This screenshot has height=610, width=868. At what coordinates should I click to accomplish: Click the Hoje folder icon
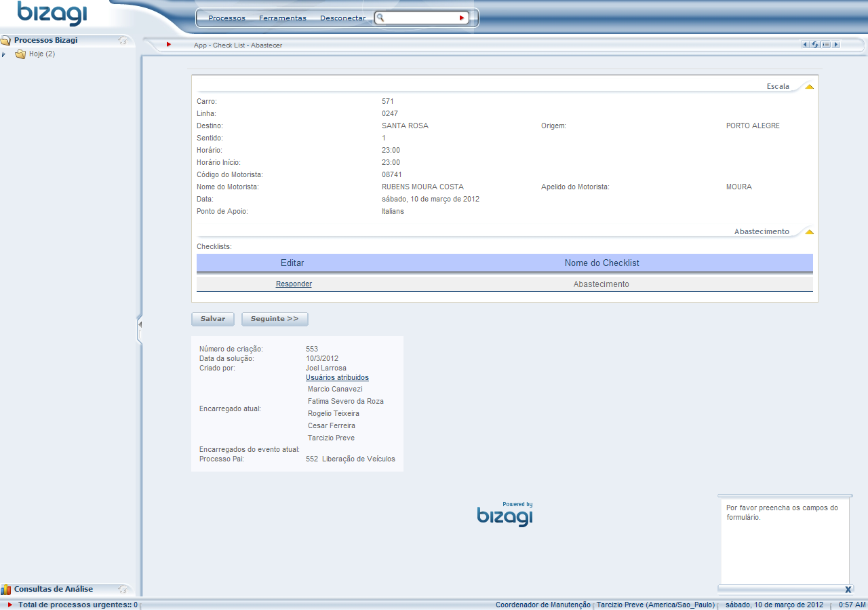20,54
